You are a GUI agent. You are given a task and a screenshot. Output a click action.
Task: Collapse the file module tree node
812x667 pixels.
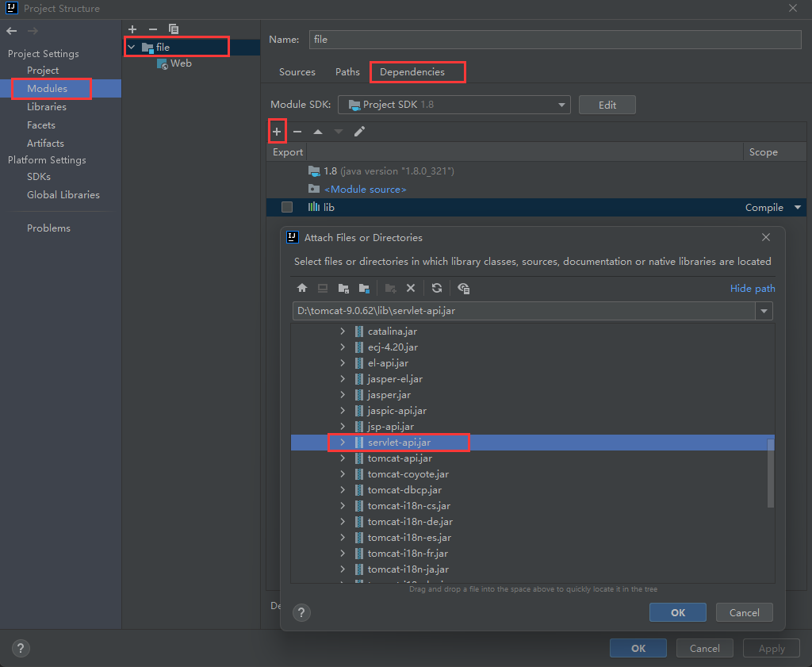(x=132, y=47)
